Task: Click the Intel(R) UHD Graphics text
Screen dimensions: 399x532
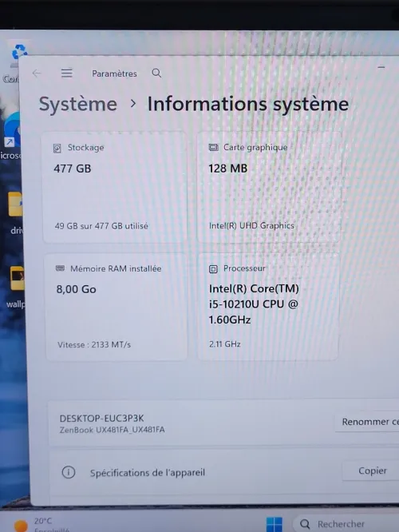Action: pos(251,225)
